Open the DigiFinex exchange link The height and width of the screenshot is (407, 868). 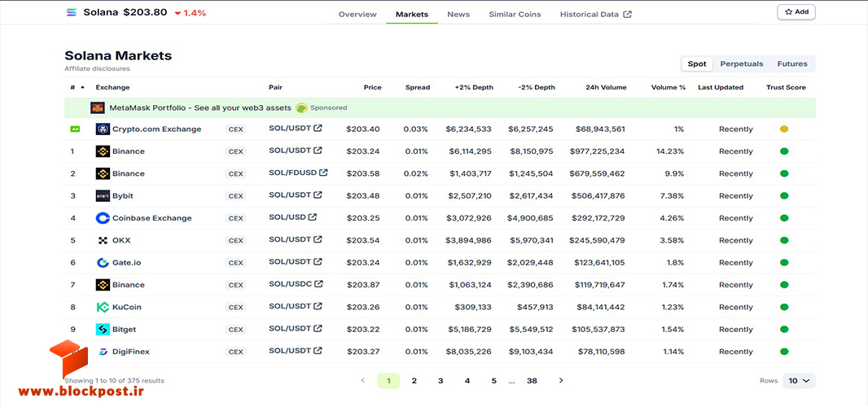(131, 351)
